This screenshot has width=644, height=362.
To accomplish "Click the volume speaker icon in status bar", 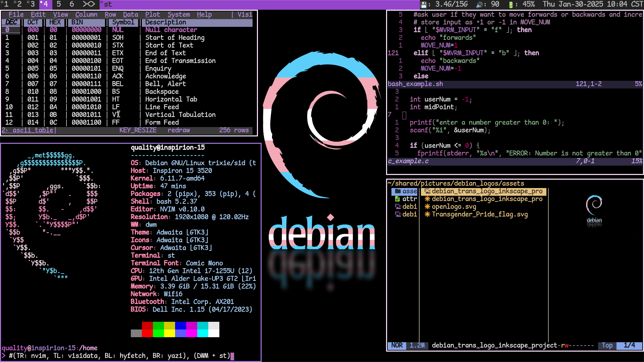I will 479,4.
